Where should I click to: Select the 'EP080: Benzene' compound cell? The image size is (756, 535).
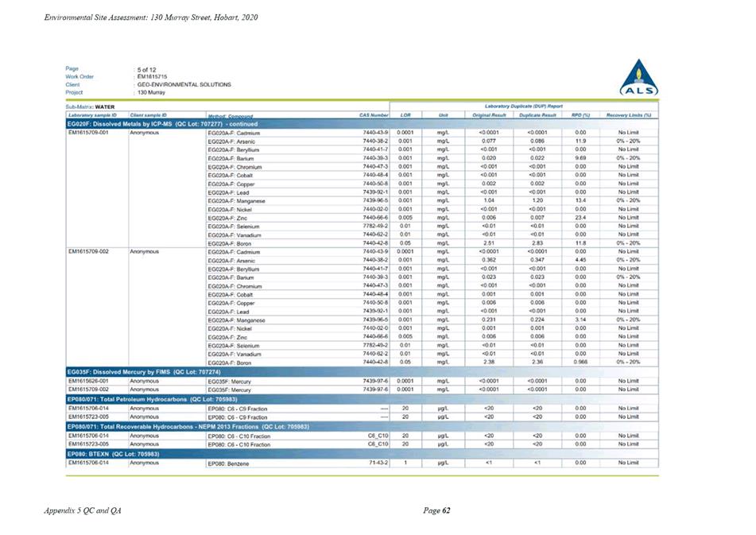[228, 463]
